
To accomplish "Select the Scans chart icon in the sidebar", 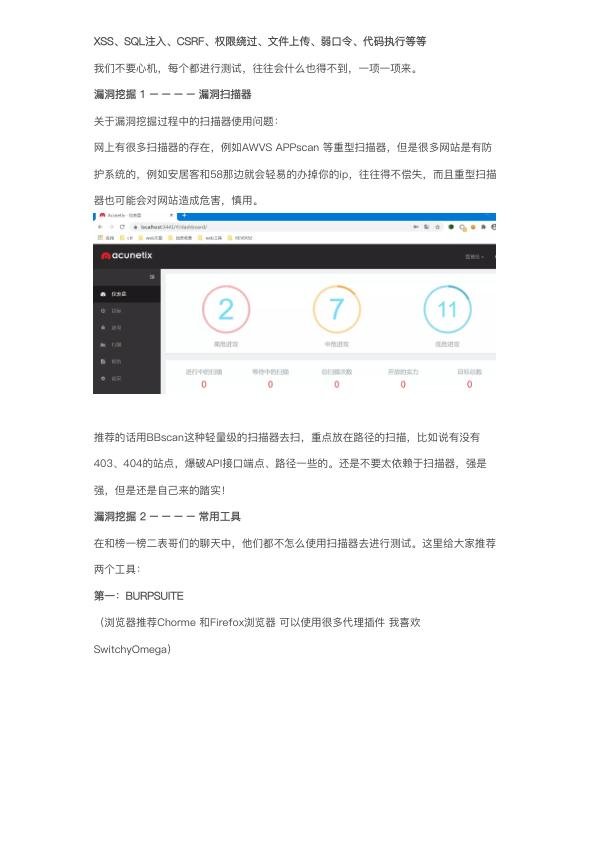I will coord(103,345).
